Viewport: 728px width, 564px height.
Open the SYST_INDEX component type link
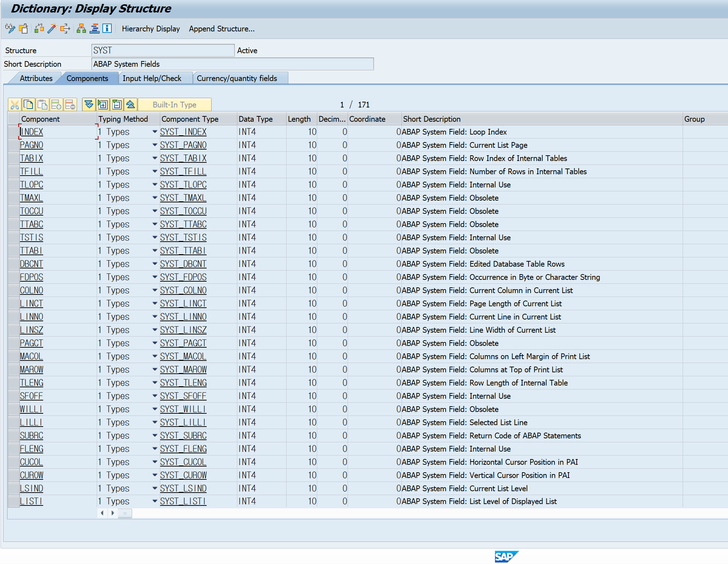183,132
